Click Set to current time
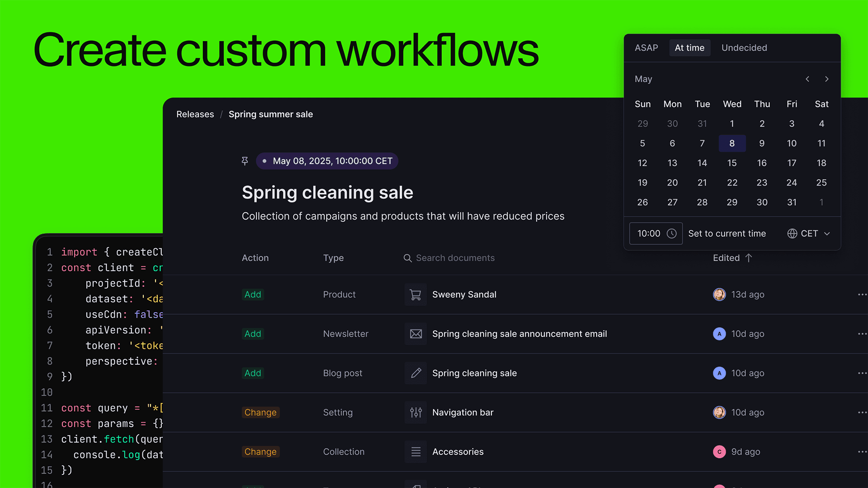 click(x=727, y=234)
